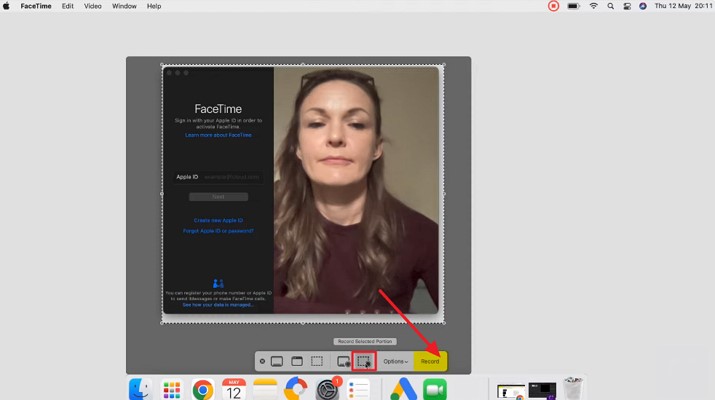Open the Edit menu
The width and height of the screenshot is (715, 400).
pyautogui.click(x=67, y=6)
